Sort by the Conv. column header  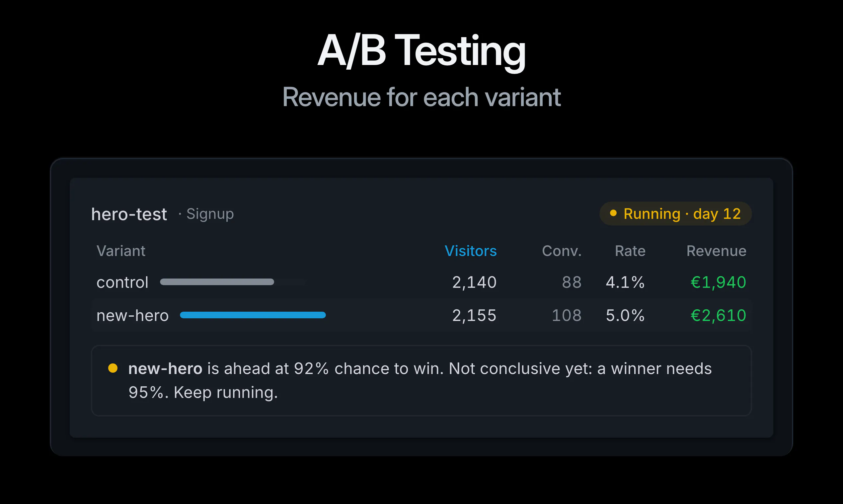[562, 251]
